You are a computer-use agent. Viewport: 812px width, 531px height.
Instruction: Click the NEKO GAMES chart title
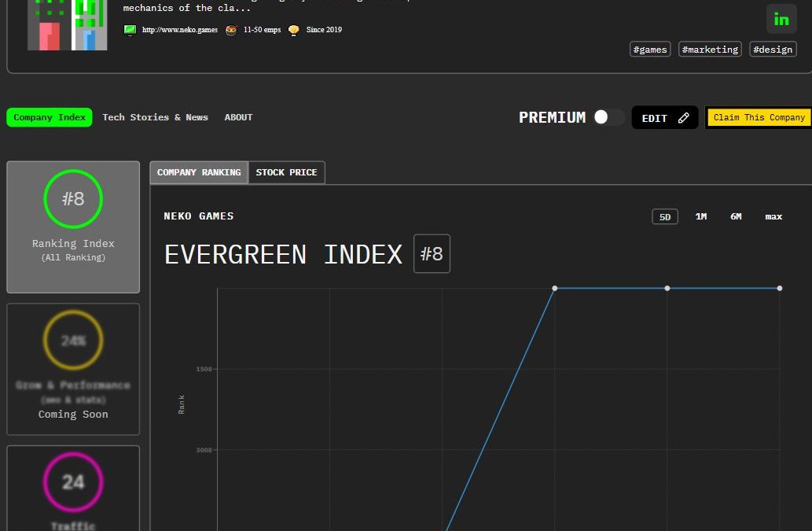tap(199, 216)
